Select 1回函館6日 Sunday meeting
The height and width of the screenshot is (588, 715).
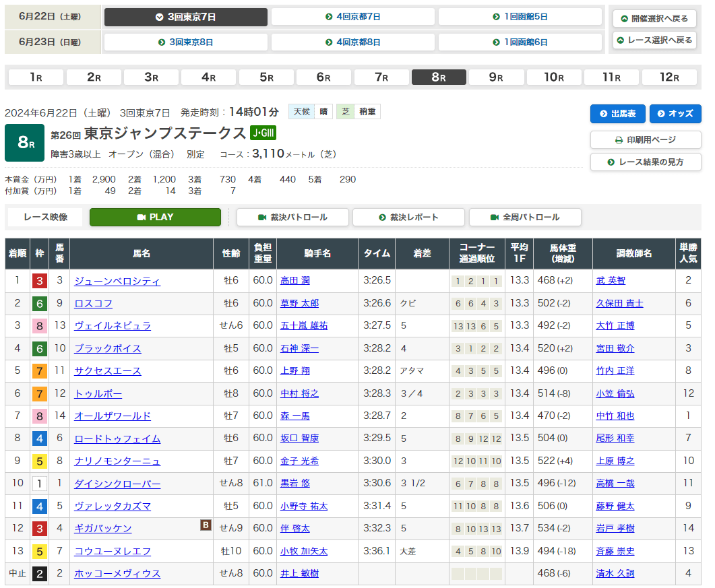tap(520, 42)
